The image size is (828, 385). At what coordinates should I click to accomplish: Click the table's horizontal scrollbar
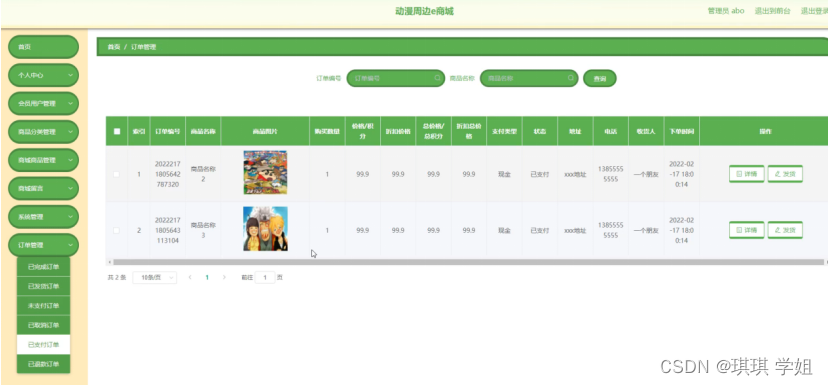(x=468, y=262)
